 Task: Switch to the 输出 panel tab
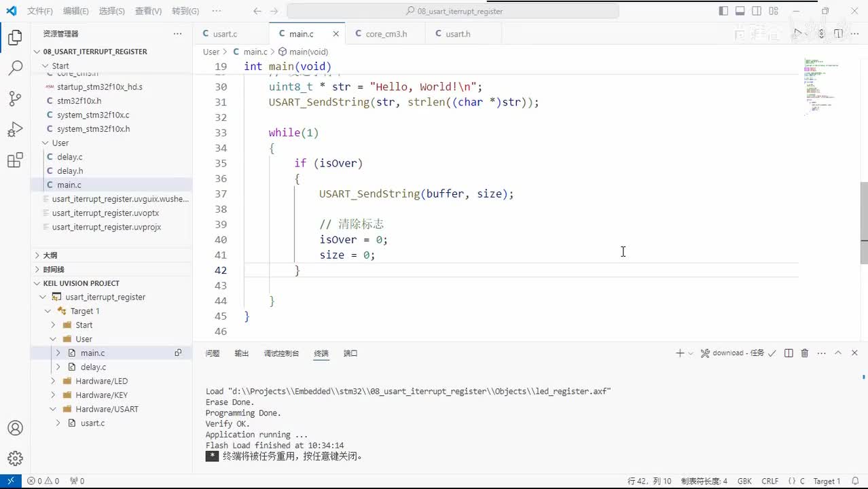242,353
